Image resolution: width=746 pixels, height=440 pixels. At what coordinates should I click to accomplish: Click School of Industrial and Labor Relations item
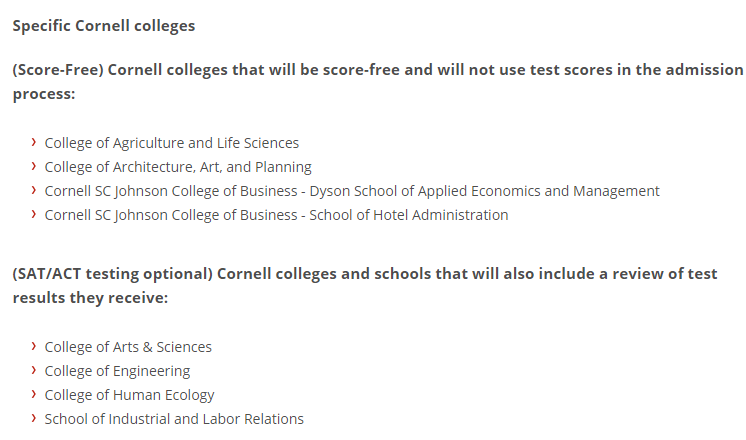click(174, 419)
